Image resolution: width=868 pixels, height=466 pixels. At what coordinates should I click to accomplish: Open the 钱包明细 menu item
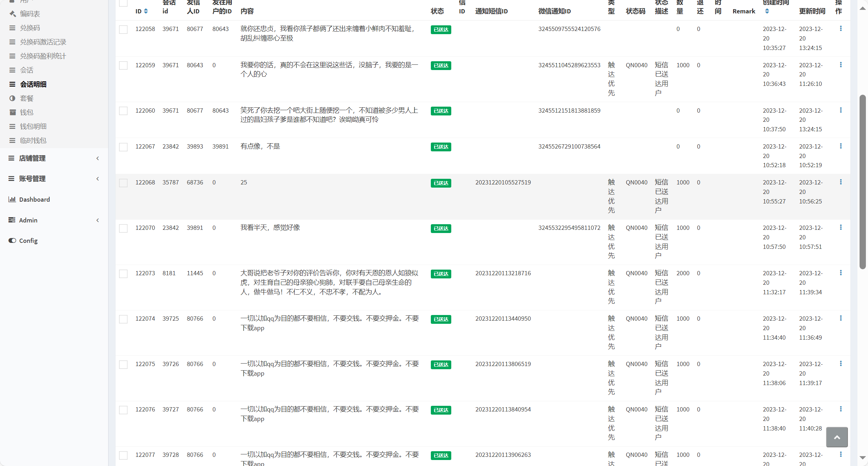33,126
